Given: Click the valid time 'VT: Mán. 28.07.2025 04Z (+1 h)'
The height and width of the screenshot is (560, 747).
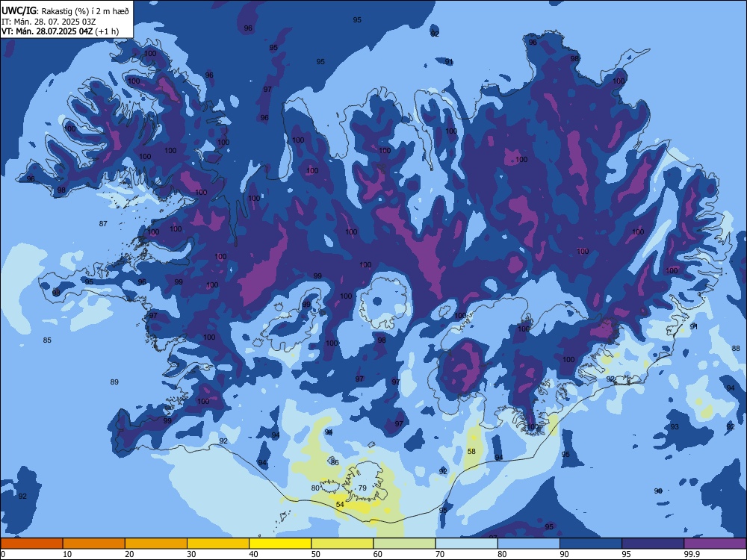Looking at the screenshot, I should pyautogui.click(x=60, y=31).
